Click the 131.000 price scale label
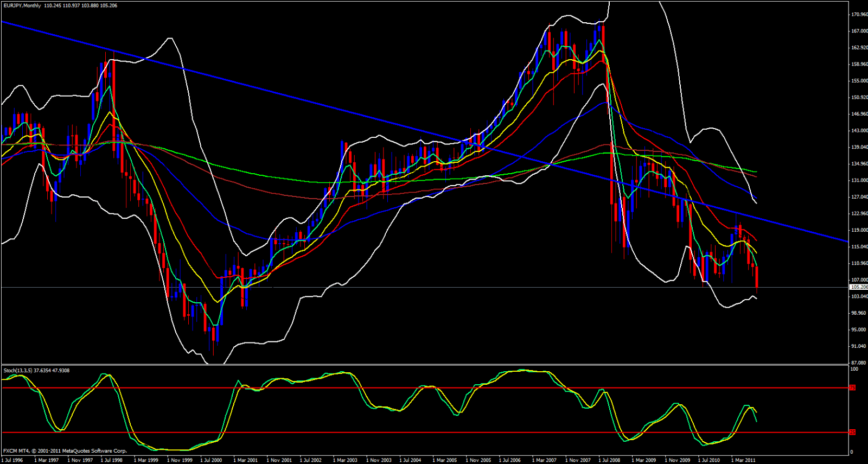This screenshot has height=464, width=868. tap(859, 181)
